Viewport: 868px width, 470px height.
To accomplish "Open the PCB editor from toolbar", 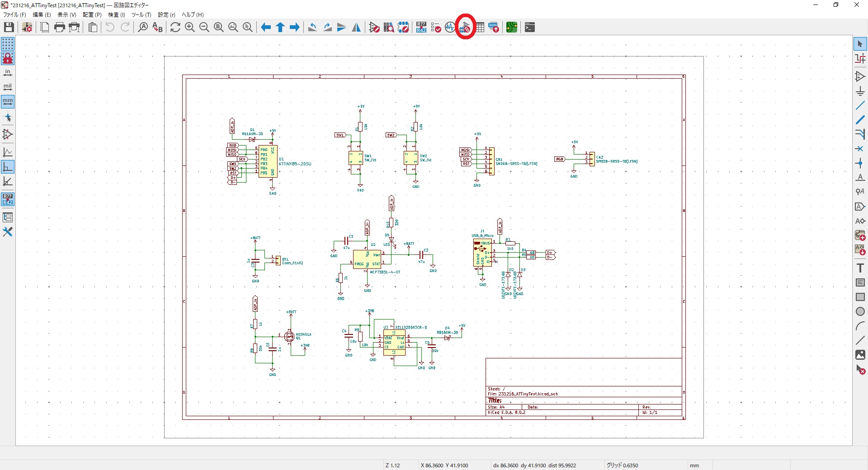I will pos(511,28).
